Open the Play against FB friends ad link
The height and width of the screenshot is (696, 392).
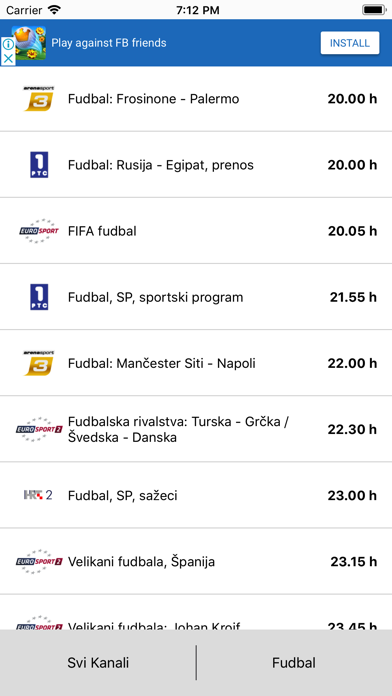109,43
